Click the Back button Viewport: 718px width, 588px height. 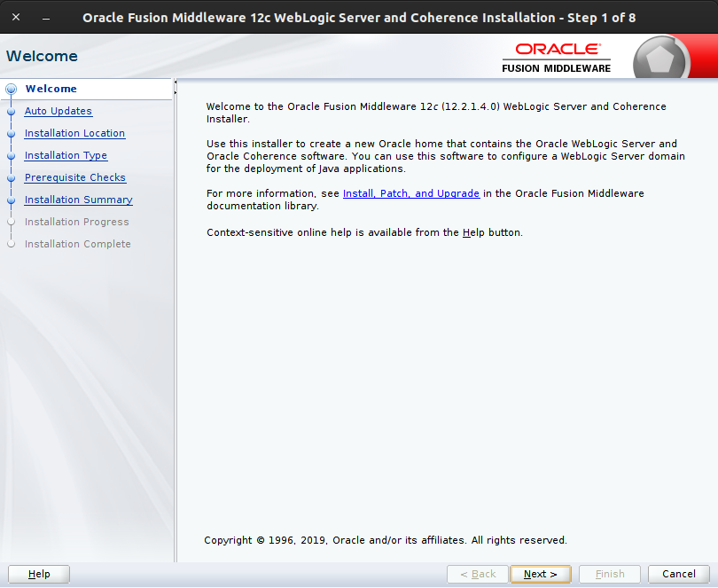pyautogui.click(x=478, y=574)
